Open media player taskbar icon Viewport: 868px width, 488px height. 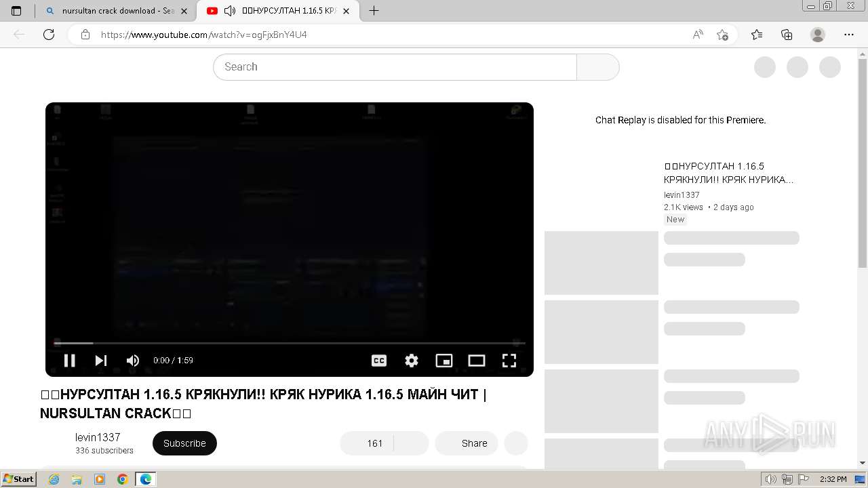coord(100,479)
